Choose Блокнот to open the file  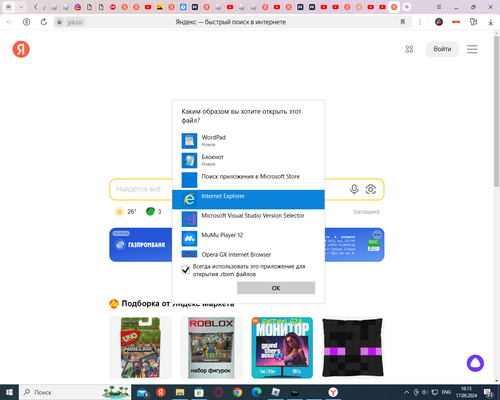coord(248,160)
